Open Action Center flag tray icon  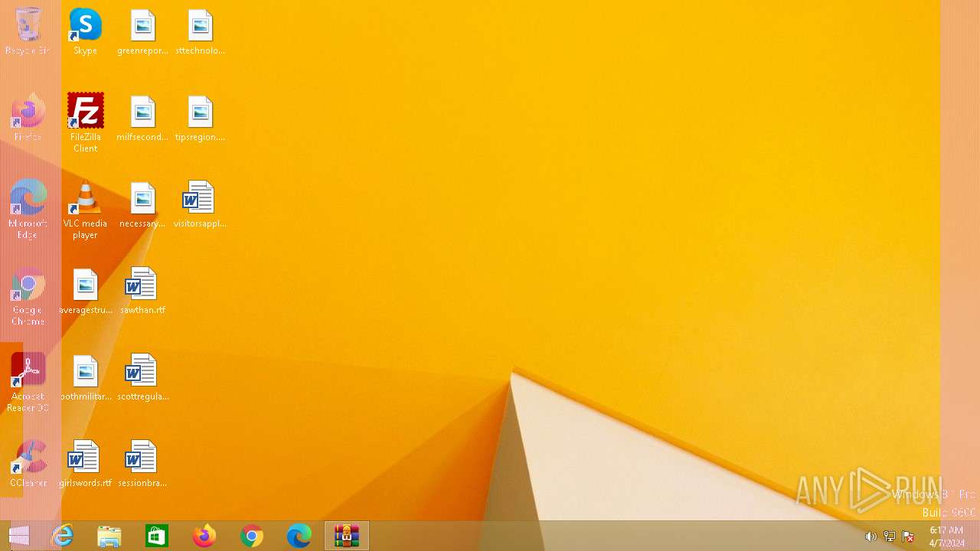(909, 536)
